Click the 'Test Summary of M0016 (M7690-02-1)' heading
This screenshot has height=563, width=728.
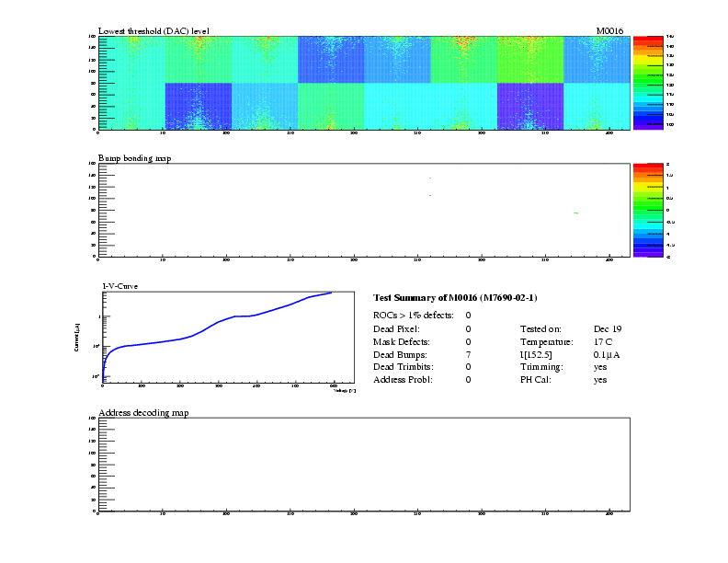click(x=455, y=298)
